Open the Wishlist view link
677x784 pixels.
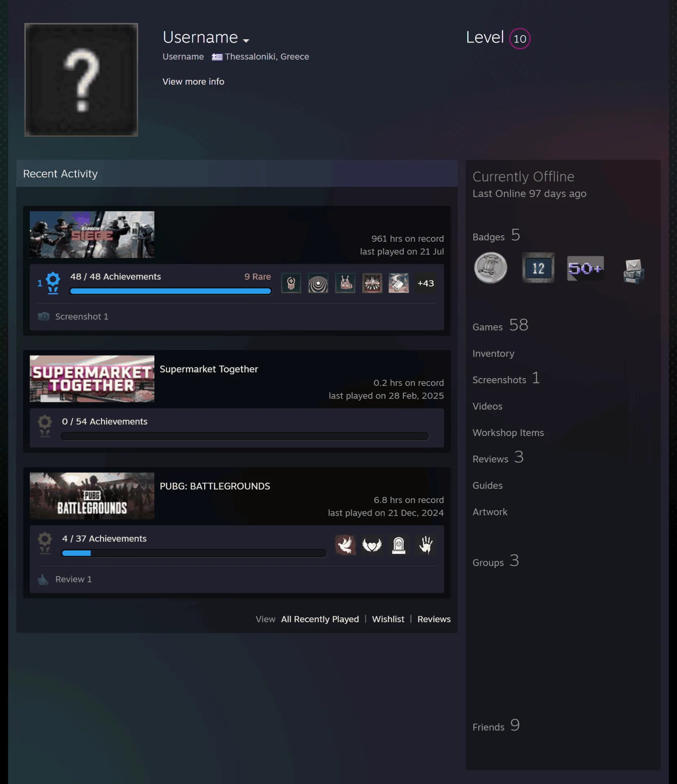coord(388,619)
